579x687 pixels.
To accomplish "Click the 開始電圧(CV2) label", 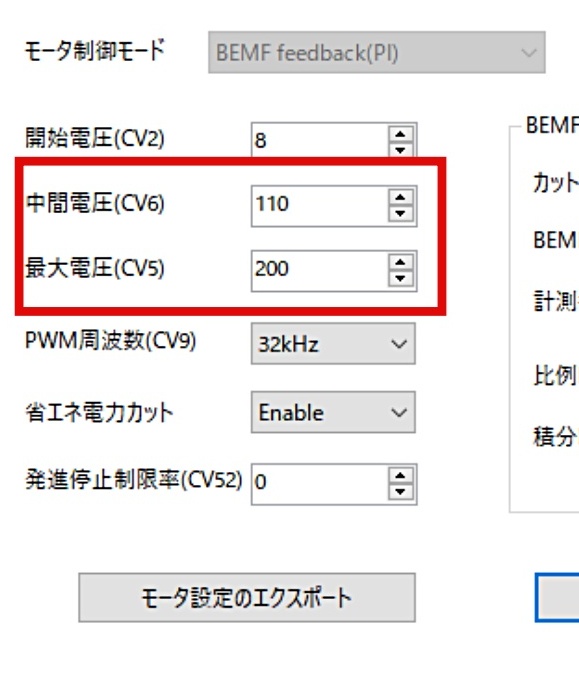I will tap(95, 138).
